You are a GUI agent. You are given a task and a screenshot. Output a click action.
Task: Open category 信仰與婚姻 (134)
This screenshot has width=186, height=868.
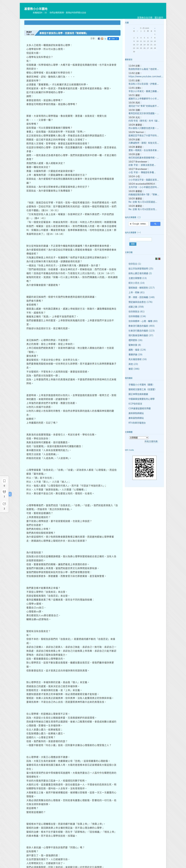(x=137, y=316)
